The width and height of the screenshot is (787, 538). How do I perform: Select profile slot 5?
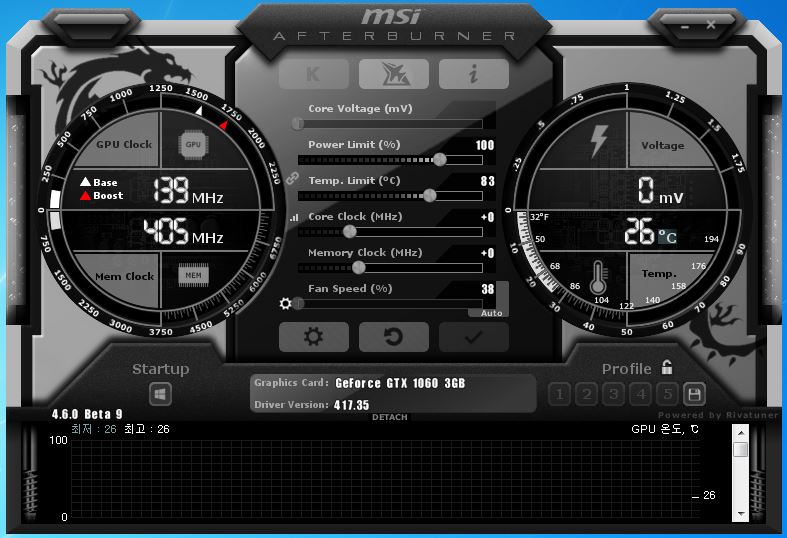668,394
